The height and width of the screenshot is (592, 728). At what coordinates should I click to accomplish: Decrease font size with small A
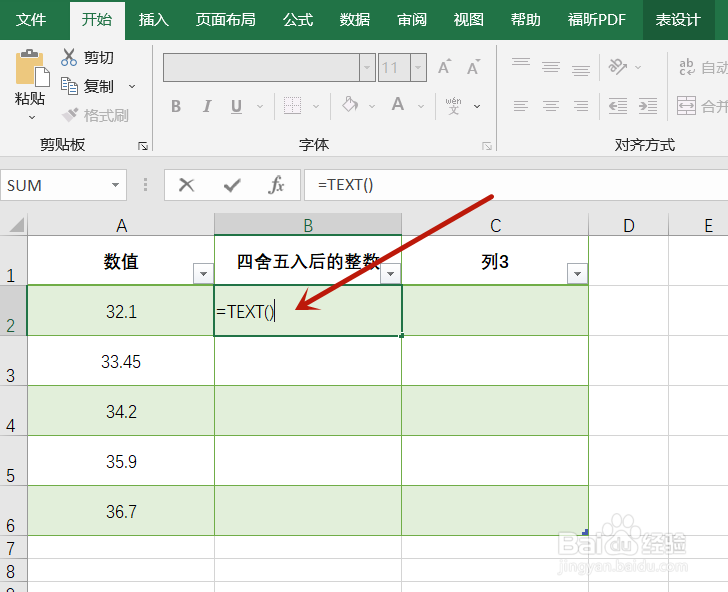[473, 67]
